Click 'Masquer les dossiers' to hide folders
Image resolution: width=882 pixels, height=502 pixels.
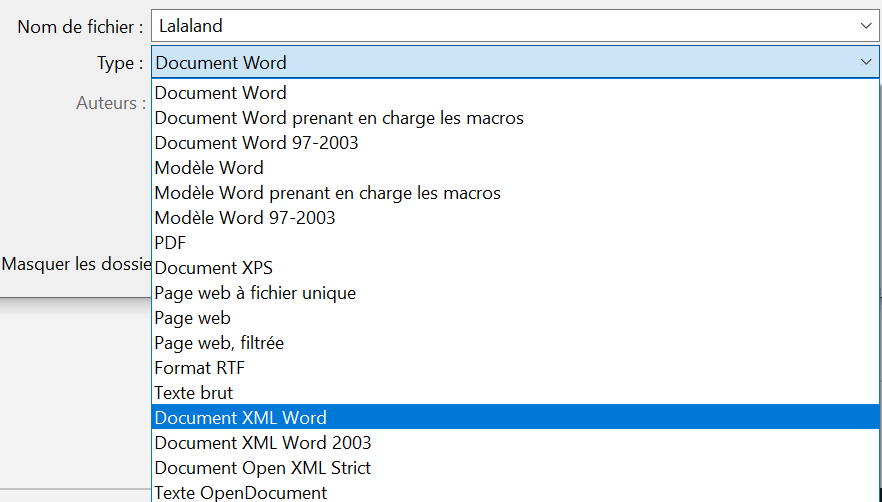tap(76, 263)
